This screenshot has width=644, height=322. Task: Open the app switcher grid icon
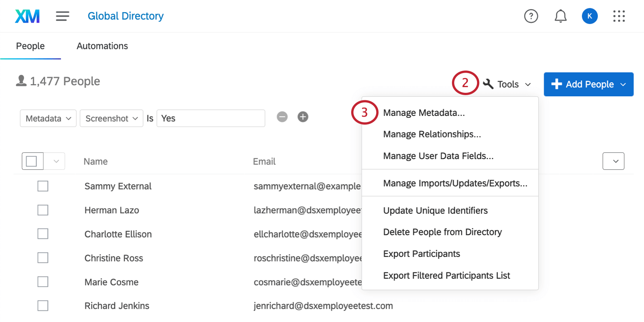point(619,16)
